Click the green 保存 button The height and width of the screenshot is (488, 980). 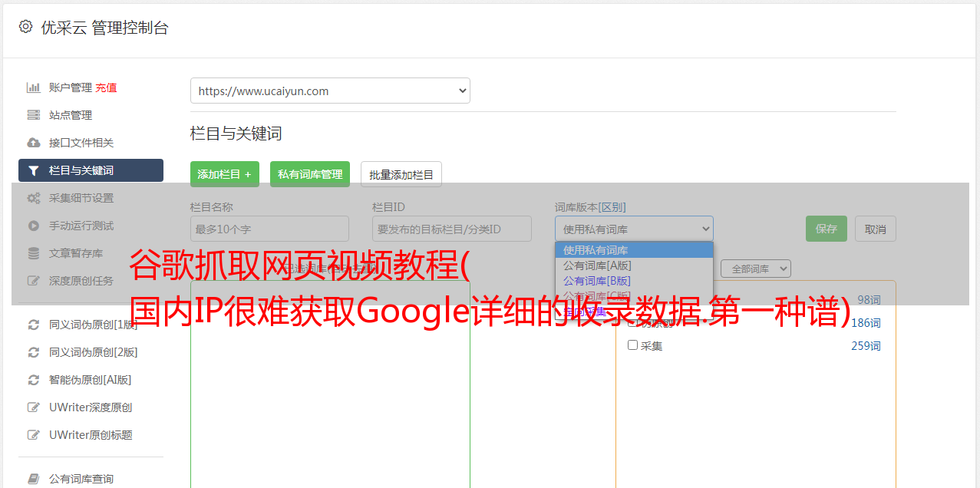(827, 229)
